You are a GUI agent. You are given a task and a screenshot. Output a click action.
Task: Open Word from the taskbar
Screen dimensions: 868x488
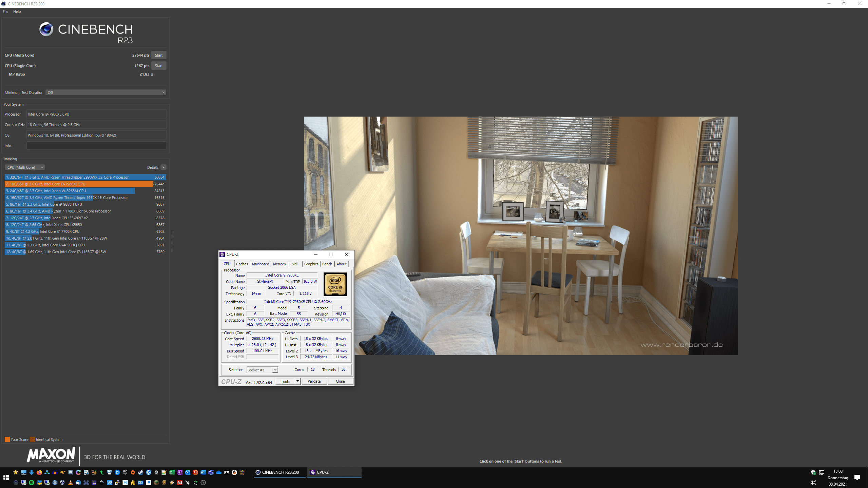point(203,472)
